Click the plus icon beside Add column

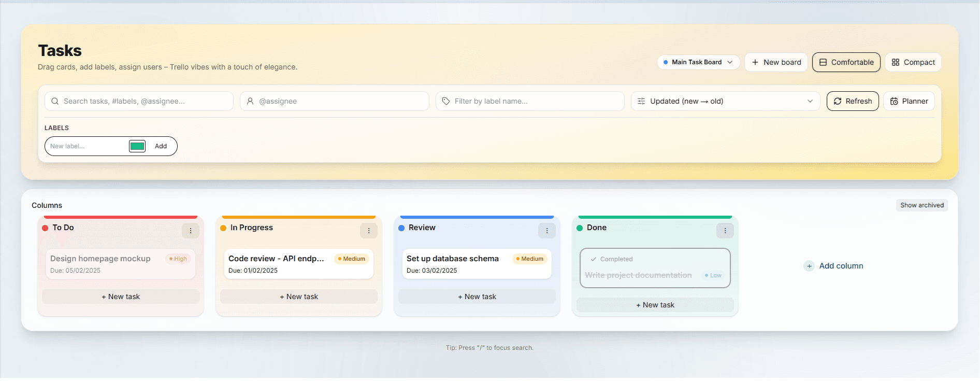pos(809,266)
